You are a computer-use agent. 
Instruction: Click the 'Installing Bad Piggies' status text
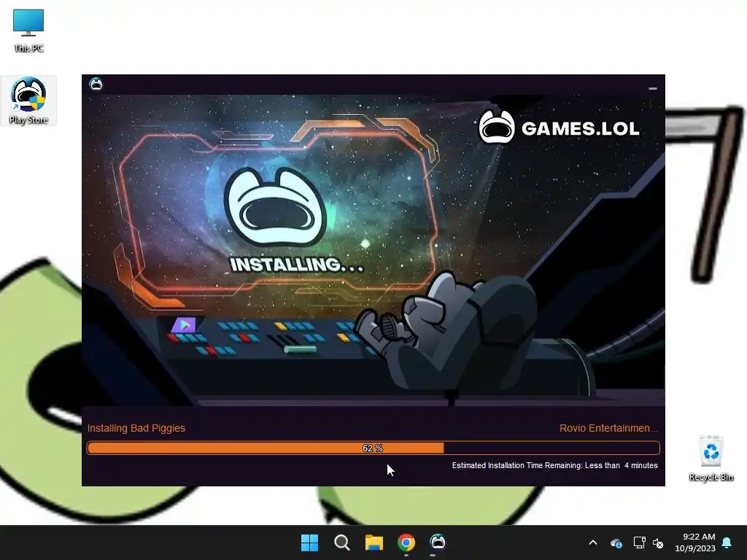tap(136, 428)
